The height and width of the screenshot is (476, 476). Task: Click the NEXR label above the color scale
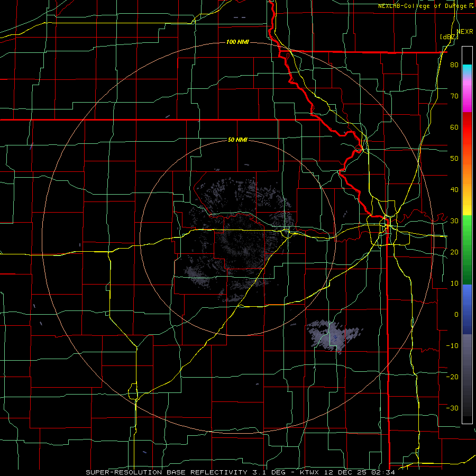point(465,32)
